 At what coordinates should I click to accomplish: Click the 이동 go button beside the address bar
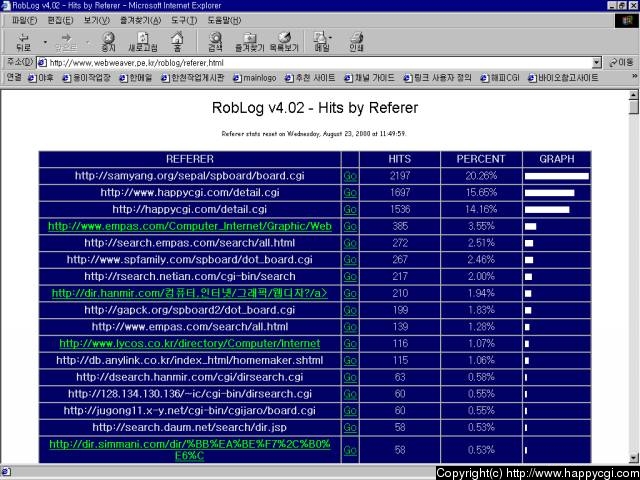tap(621, 62)
